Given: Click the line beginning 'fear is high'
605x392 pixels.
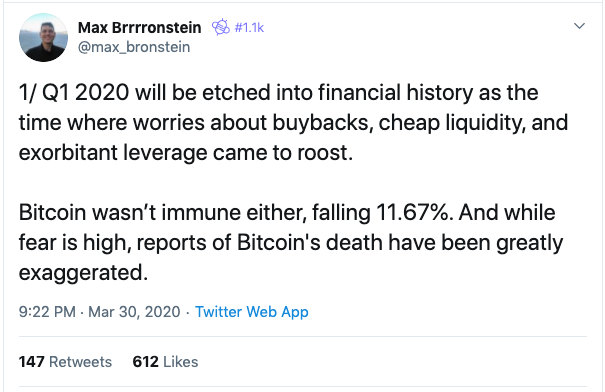Looking at the screenshot, I should [291, 243].
